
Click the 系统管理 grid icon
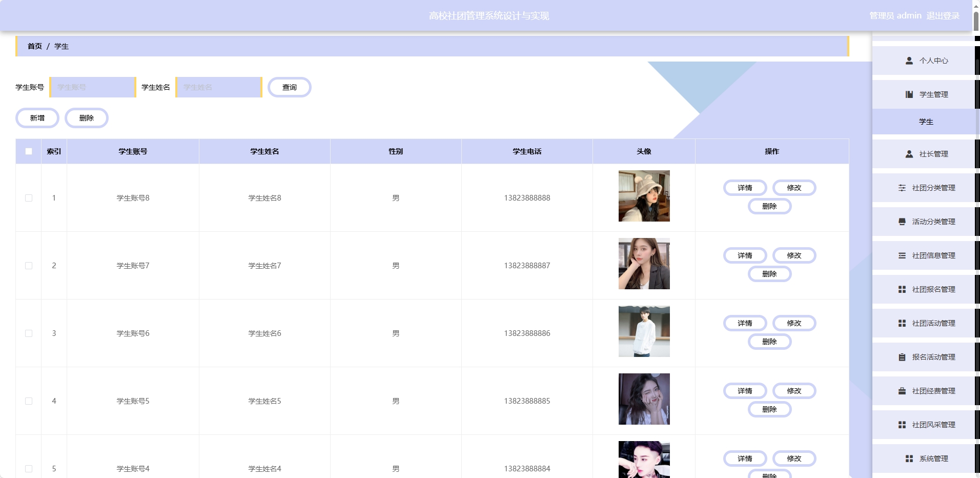[x=909, y=459]
